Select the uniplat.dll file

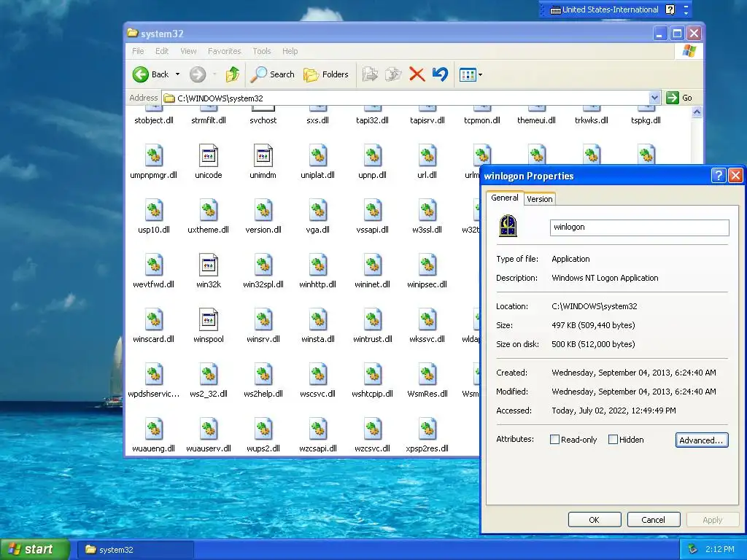(318, 161)
